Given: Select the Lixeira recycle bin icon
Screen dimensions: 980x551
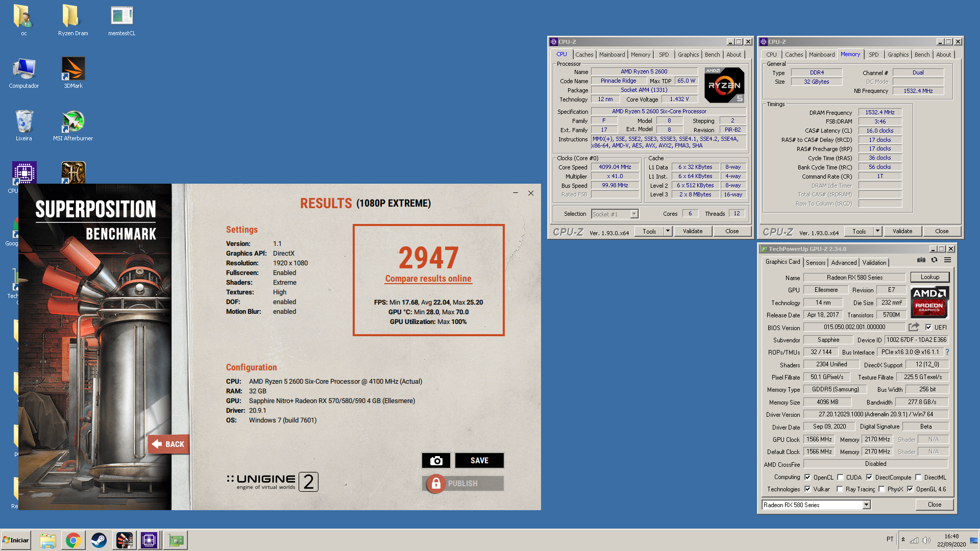Looking at the screenshot, I should tap(24, 126).
